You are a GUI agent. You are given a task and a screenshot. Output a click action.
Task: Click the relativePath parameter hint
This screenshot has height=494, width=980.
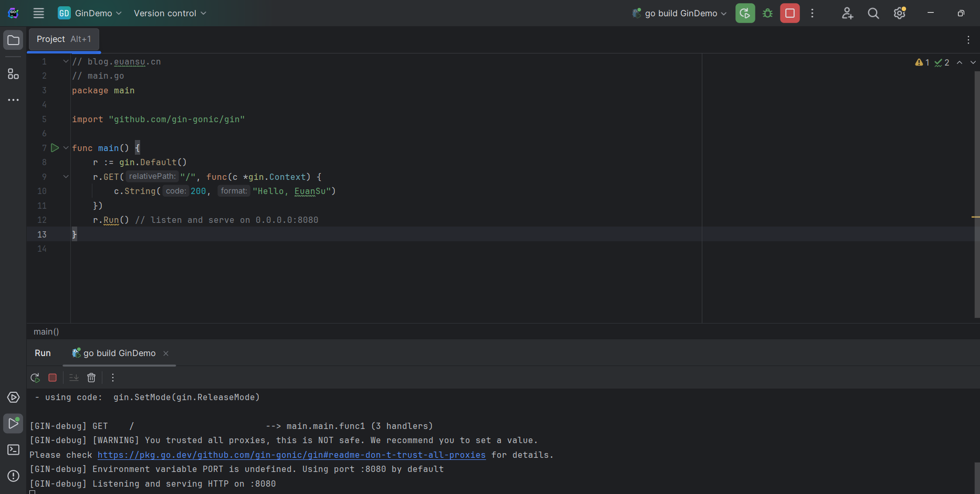152,177
